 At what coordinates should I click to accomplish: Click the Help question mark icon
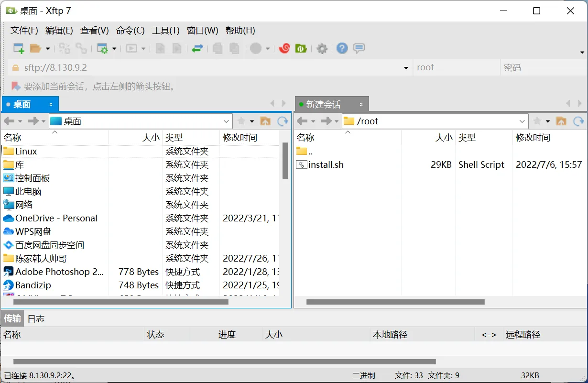pos(342,48)
